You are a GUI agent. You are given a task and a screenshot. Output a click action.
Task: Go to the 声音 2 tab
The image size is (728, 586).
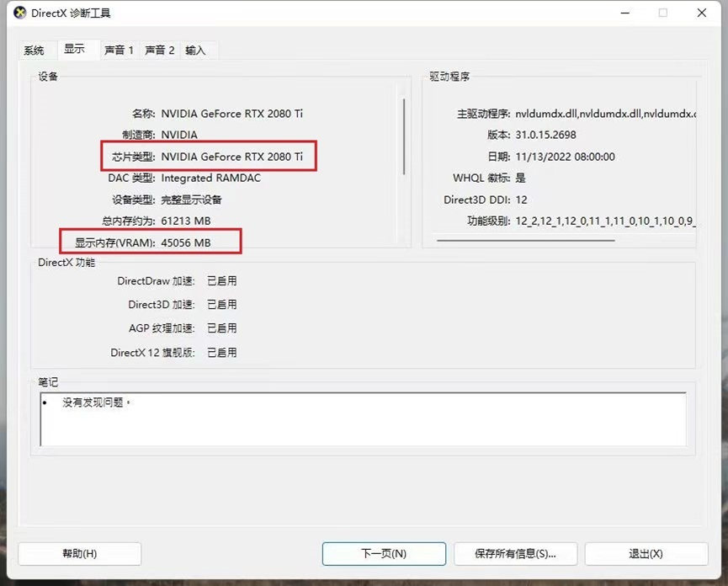pos(159,51)
